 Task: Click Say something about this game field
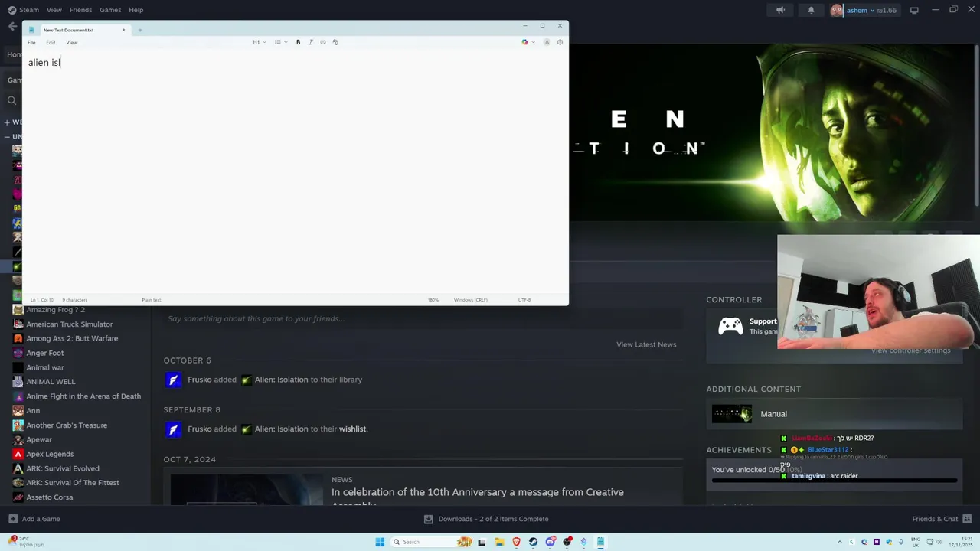(421, 319)
